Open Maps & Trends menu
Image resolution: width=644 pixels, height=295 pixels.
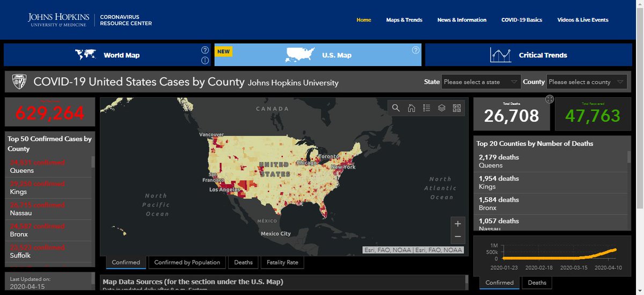coord(404,20)
